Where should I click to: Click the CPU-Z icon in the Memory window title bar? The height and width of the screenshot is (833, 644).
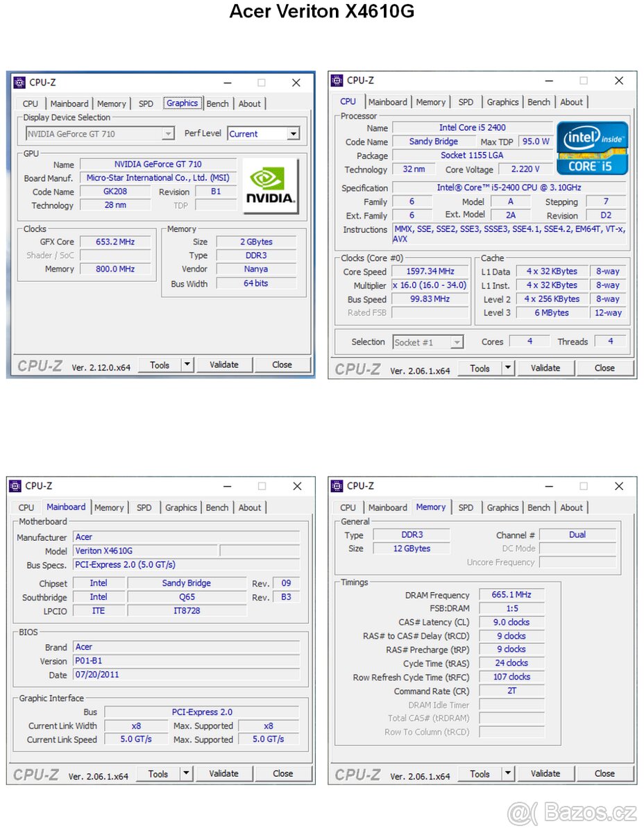coord(337,486)
